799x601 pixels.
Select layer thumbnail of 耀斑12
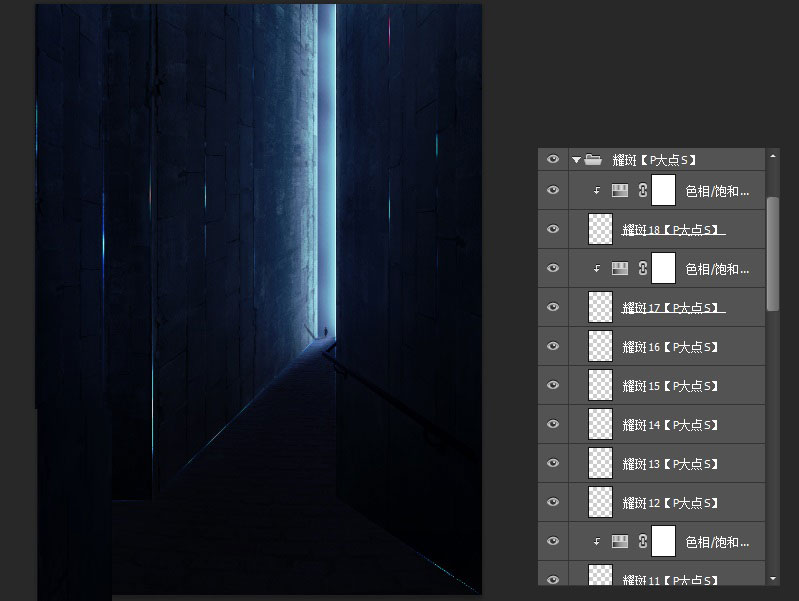click(600, 502)
